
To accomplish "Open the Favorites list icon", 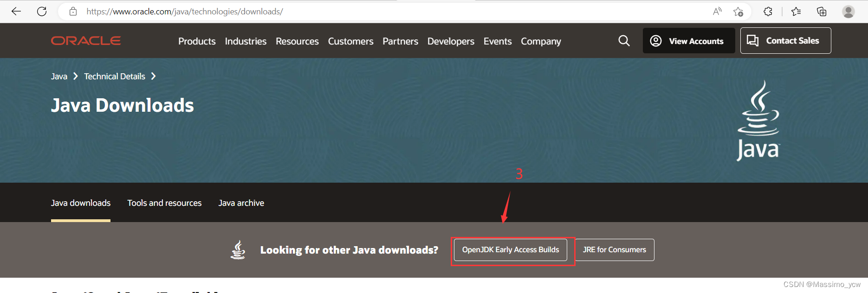I will click(x=796, y=12).
